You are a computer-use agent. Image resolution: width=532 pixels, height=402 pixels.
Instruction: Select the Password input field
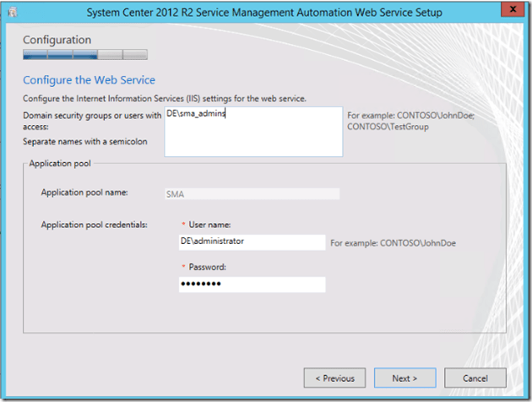(251, 285)
